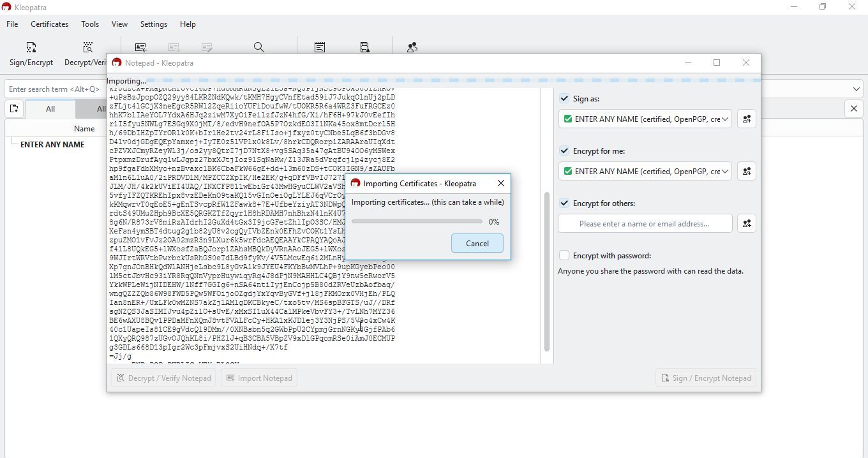Viewport: 868px width, 458px height.
Task: Click the Lookup on Server magnifier icon
Action: (x=258, y=47)
